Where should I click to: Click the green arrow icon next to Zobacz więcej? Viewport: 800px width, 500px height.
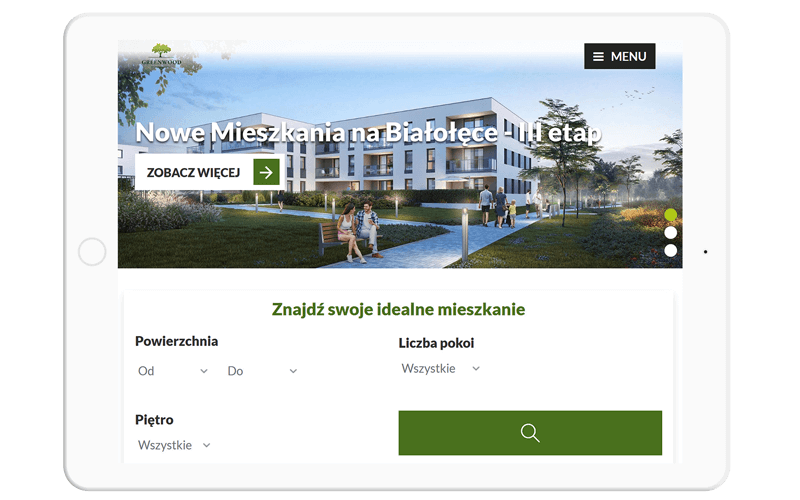tap(266, 172)
